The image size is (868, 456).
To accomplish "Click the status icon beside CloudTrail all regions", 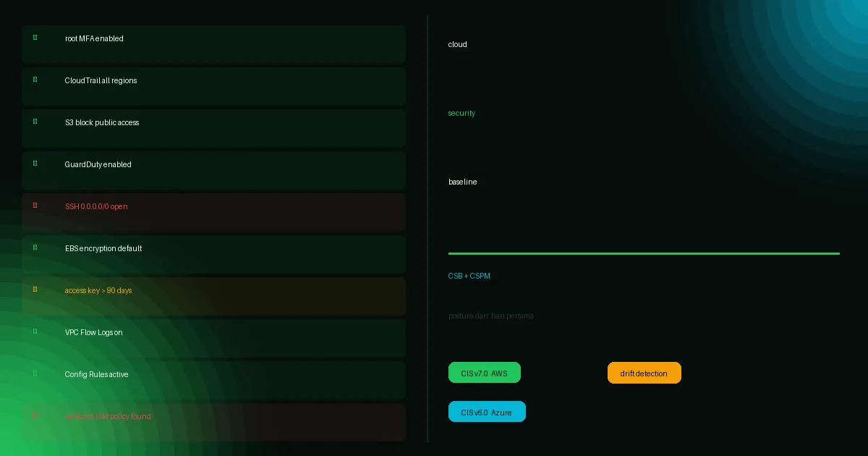I will coord(35,79).
